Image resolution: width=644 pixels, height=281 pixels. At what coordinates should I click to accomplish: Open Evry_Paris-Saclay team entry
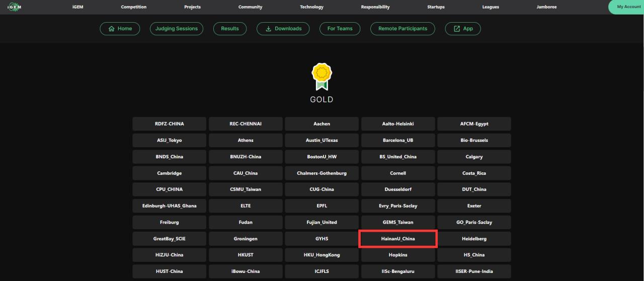(398, 206)
